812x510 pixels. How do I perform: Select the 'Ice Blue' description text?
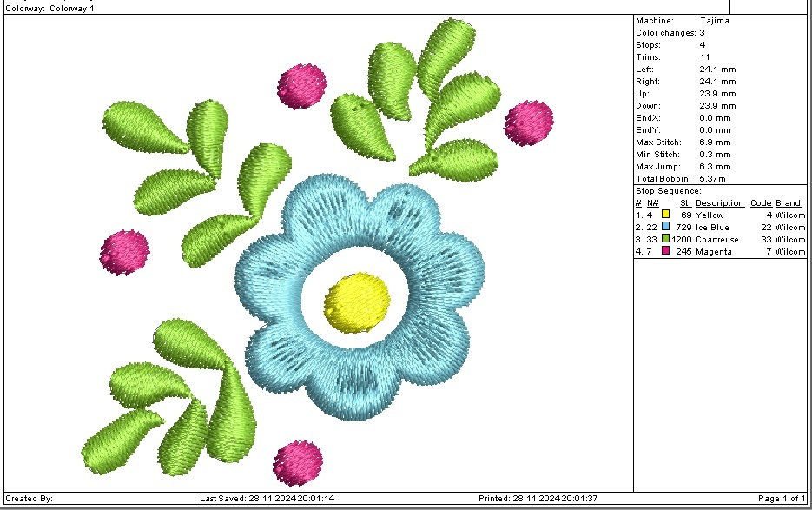712,228
